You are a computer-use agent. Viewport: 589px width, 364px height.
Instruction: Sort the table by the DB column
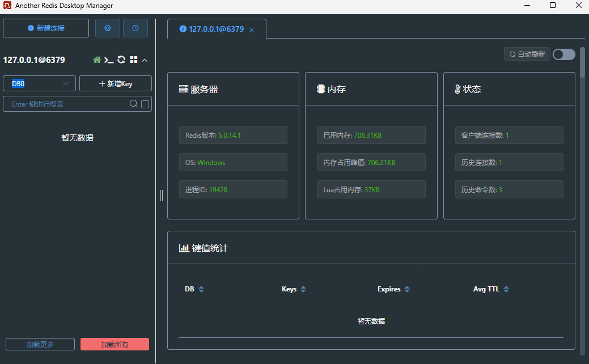tap(201, 289)
